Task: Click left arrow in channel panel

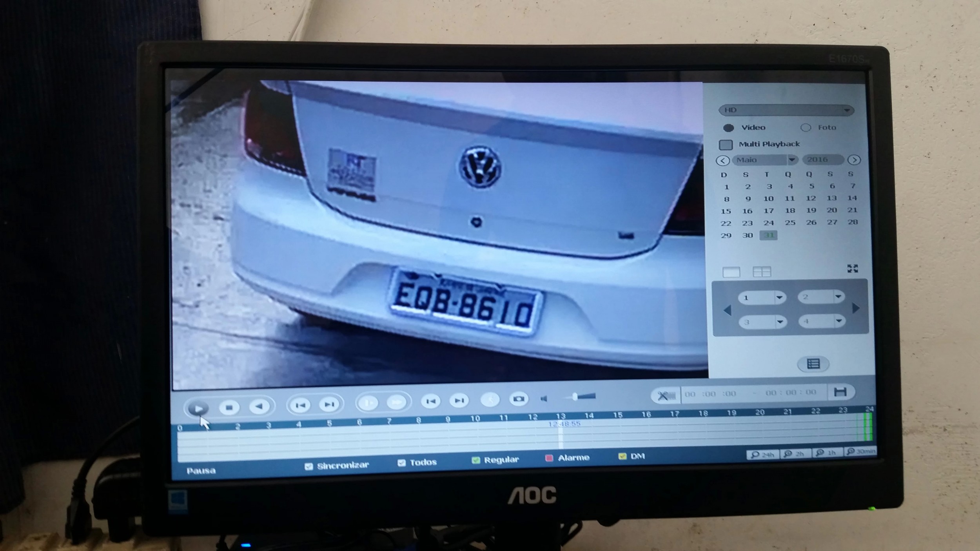Action: pos(727,310)
